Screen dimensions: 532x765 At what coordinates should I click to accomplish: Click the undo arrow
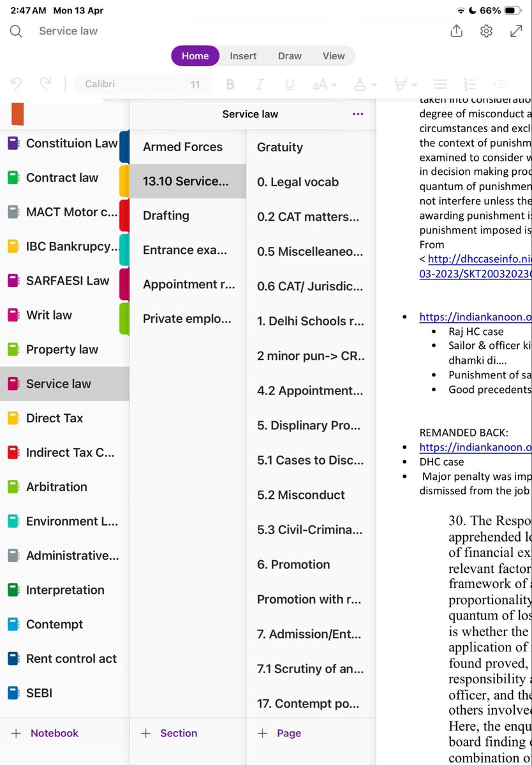(x=15, y=84)
